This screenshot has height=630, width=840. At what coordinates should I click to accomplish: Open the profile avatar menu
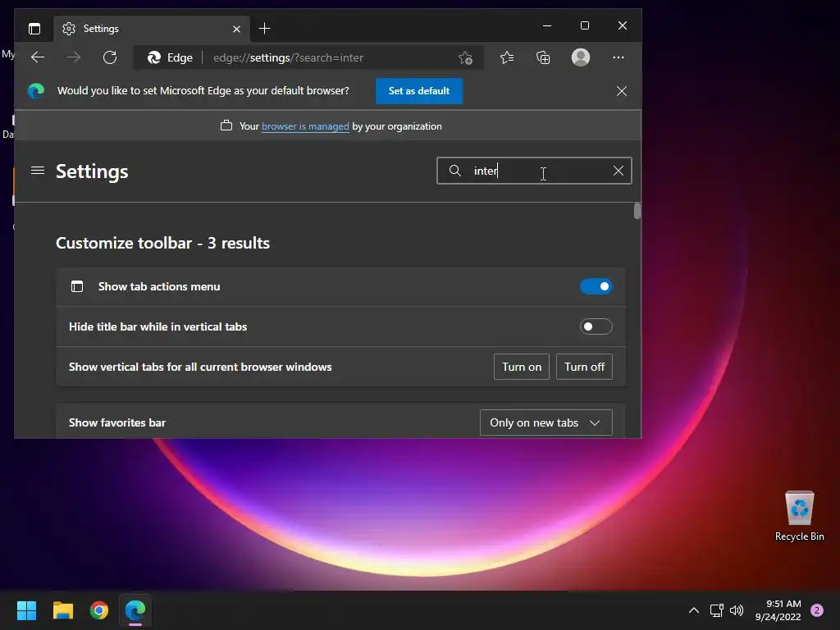click(x=581, y=57)
